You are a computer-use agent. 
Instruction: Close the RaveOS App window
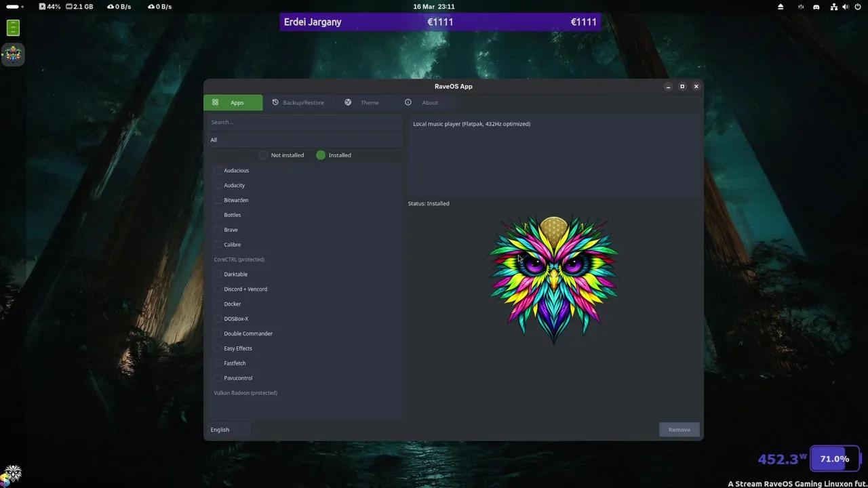(x=696, y=87)
